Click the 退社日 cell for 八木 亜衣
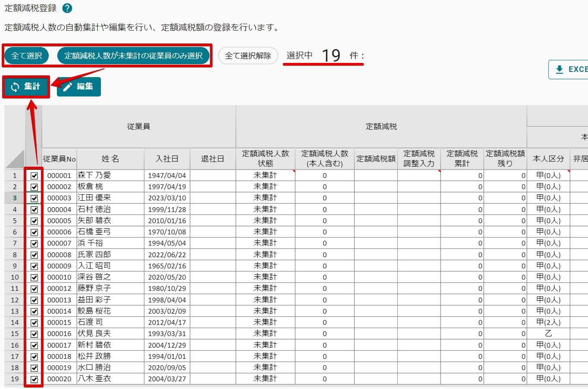The width and height of the screenshot is (588, 389). click(x=213, y=379)
